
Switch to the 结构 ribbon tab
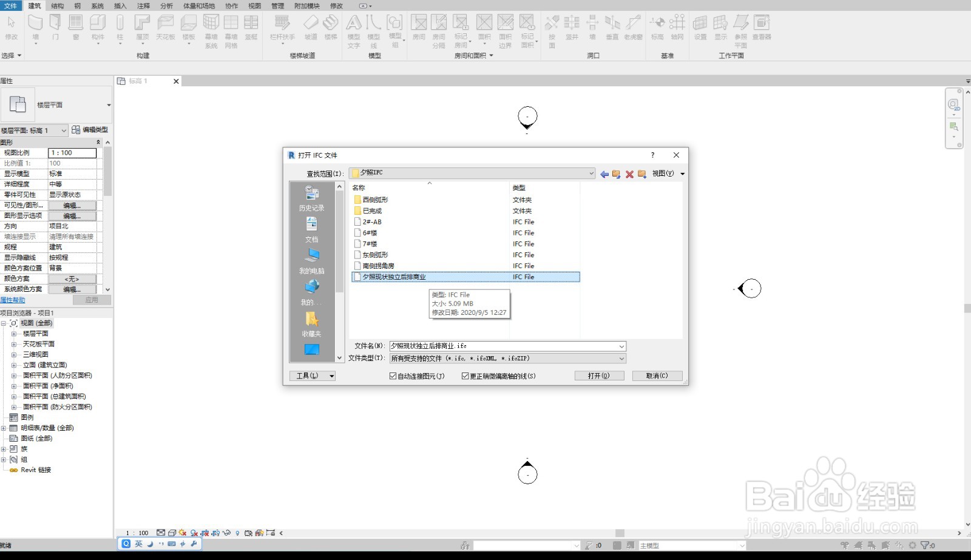click(x=58, y=5)
